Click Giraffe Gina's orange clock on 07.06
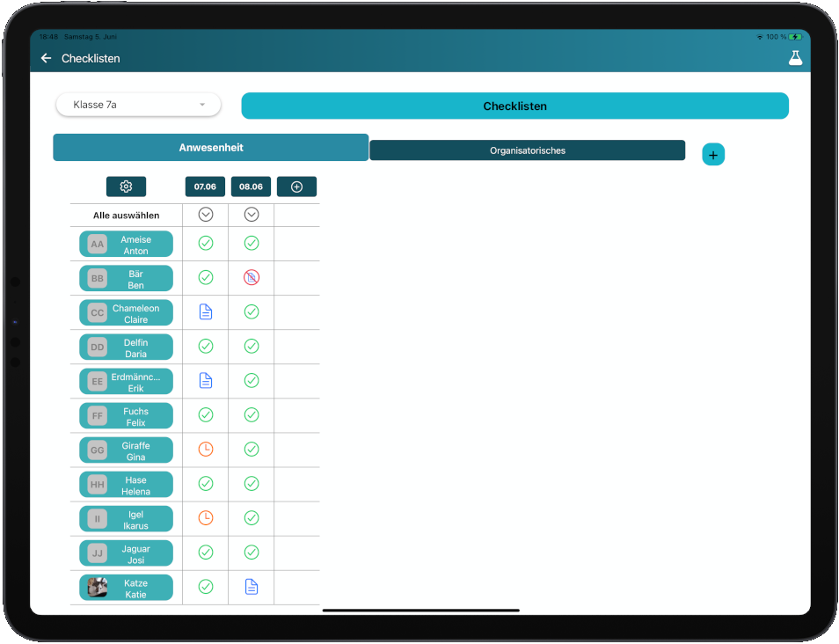This screenshot has width=839, height=644. point(206,449)
